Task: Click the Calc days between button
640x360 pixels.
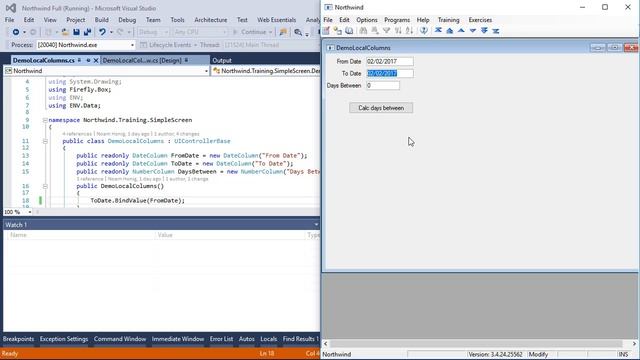Action: pyautogui.click(x=381, y=108)
